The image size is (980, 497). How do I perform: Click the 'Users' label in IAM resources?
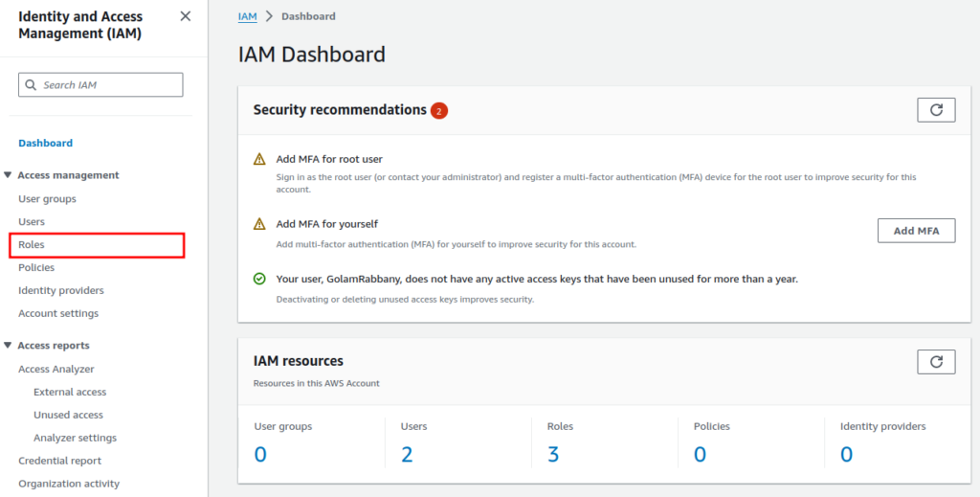click(413, 426)
